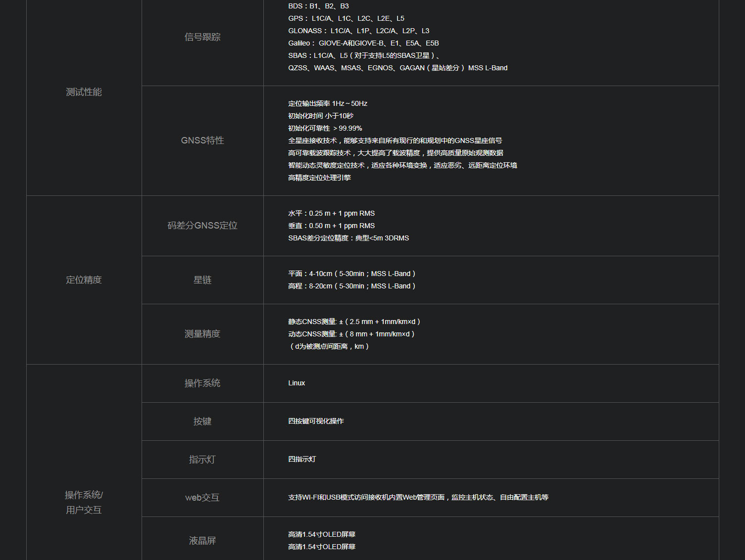
Task: Click the GNSS特性 row label
Action: (x=202, y=140)
